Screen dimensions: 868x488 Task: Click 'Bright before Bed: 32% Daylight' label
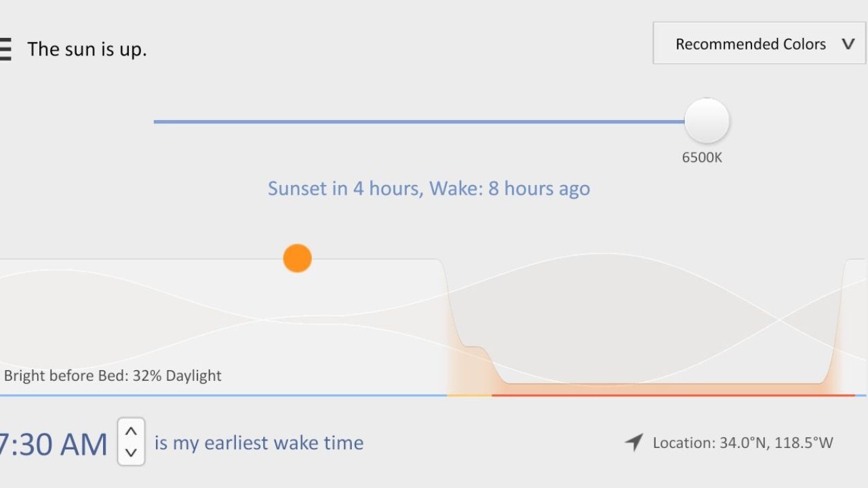point(113,375)
